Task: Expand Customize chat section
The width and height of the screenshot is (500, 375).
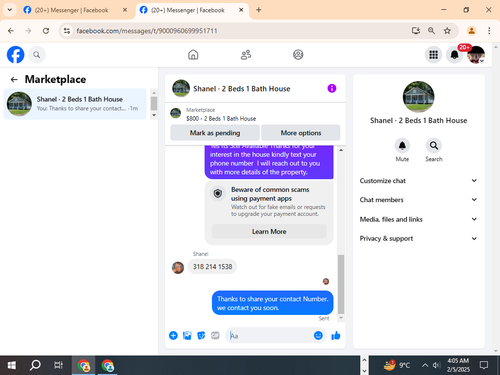Action: coord(418,181)
